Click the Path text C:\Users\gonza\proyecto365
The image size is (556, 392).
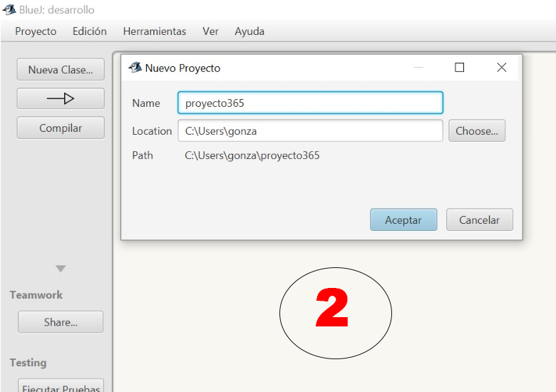tap(252, 155)
